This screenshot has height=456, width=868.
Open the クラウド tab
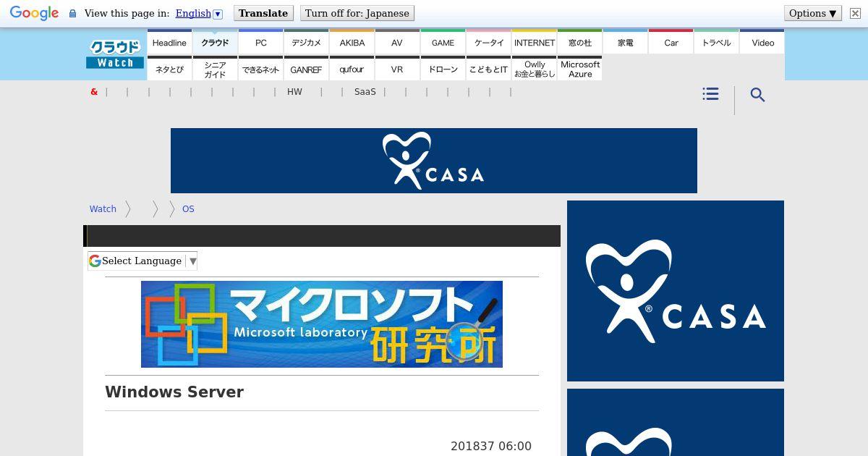(215, 42)
